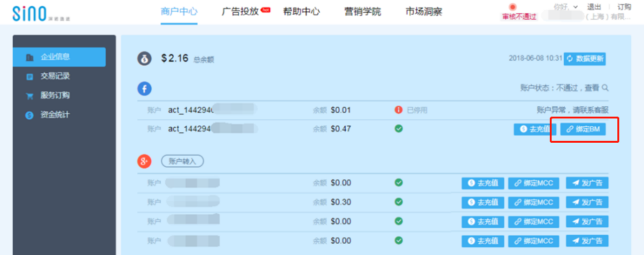
Task: Click the 账户转入 button
Action: click(182, 161)
